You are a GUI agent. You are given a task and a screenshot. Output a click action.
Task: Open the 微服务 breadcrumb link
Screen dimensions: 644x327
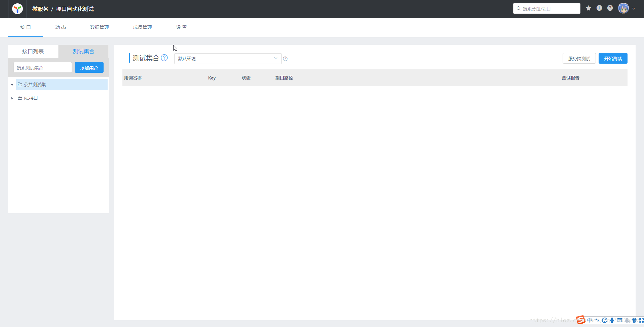click(x=40, y=9)
